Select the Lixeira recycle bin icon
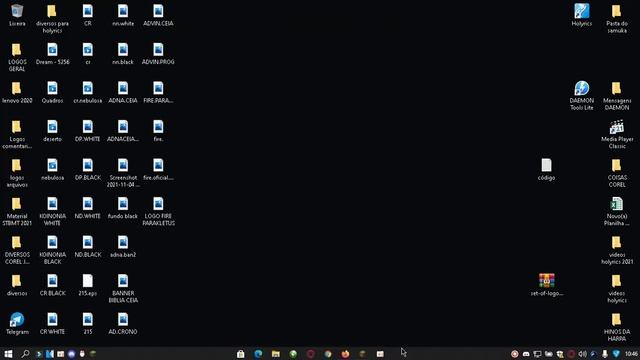This screenshot has height=360, width=640. click(x=17, y=16)
